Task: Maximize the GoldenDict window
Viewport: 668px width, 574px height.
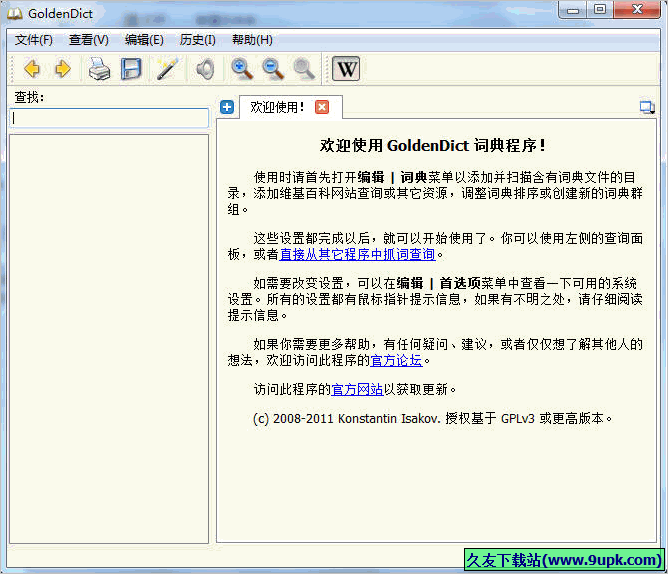Action: tap(600, 9)
